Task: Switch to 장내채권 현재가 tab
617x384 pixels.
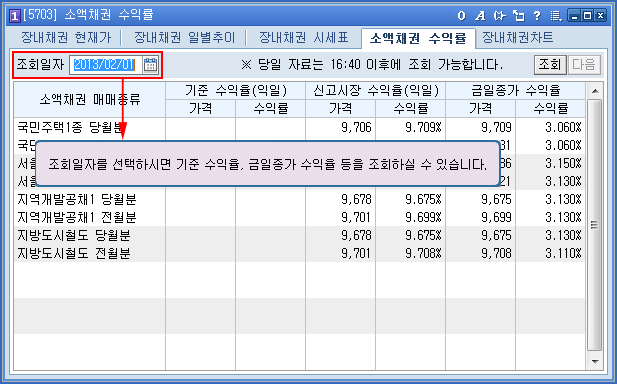Action: (x=66, y=38)
